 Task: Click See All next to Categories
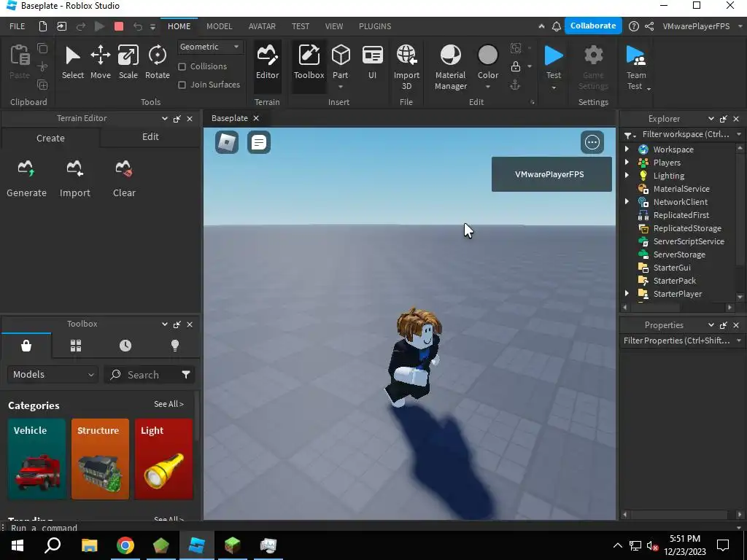point(169,404)
